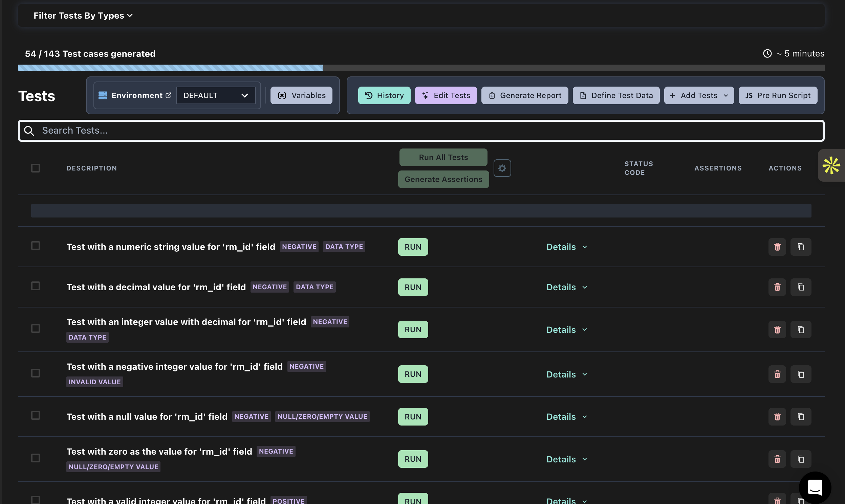This screenshot has width=845, height=504.
Task: Open the DEFAULT environment dropdown
Action: 216,95
